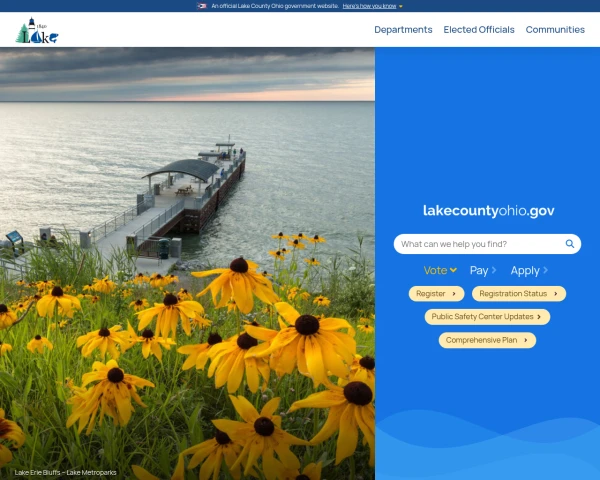Click the arrow on Public Safety Center Updates
The image size is (600, 480).
(x=540, y=317)
